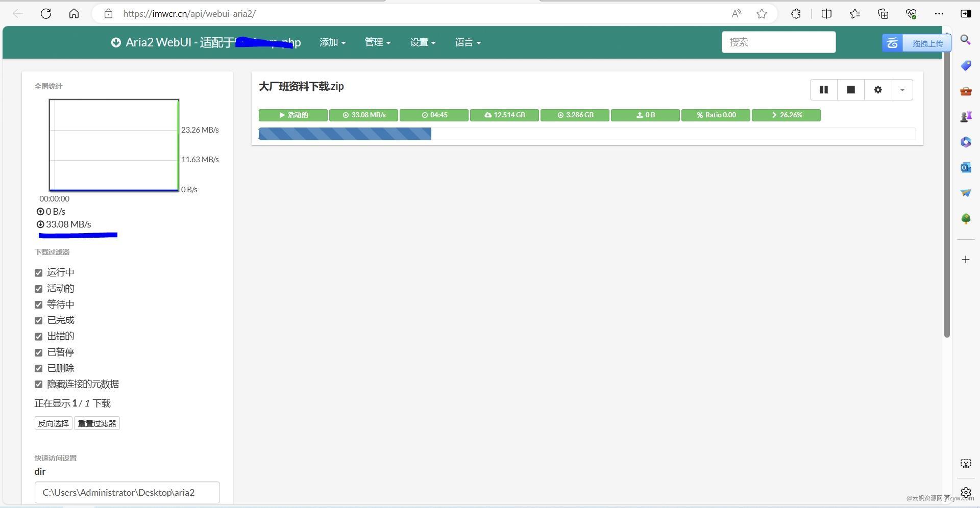The height and width of the screenshot is (508, 980).
Task: Open Browser essentials heart icon
Action: pyautogui.click(x=911, y=14)
